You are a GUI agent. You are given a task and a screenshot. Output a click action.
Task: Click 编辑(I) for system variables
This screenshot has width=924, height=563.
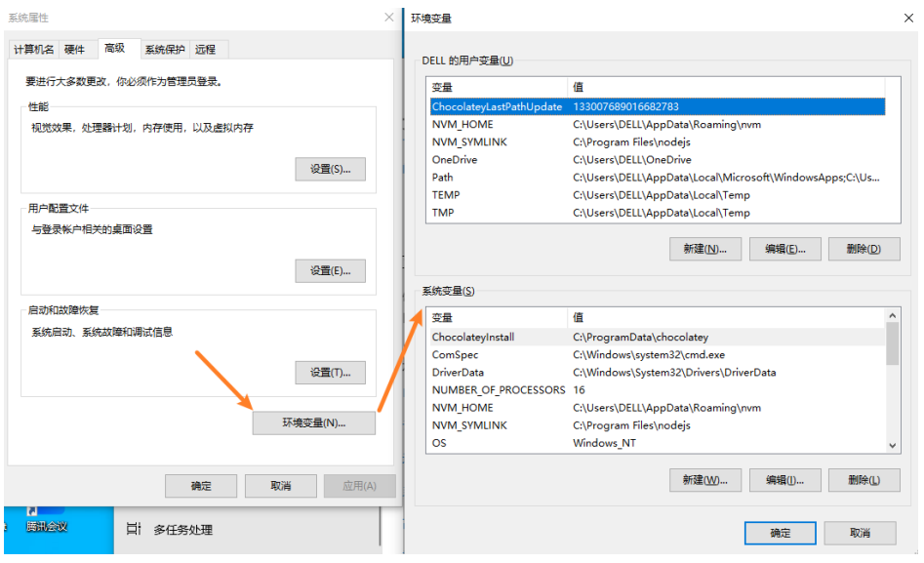tap(784, 480)
